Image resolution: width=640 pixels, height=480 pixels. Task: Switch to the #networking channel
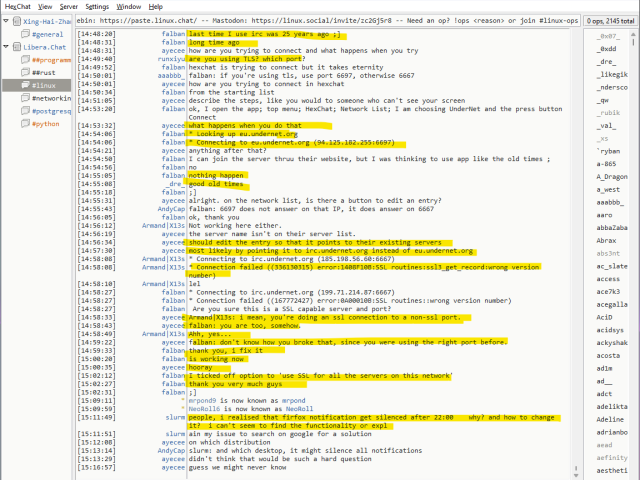point(51,98)
